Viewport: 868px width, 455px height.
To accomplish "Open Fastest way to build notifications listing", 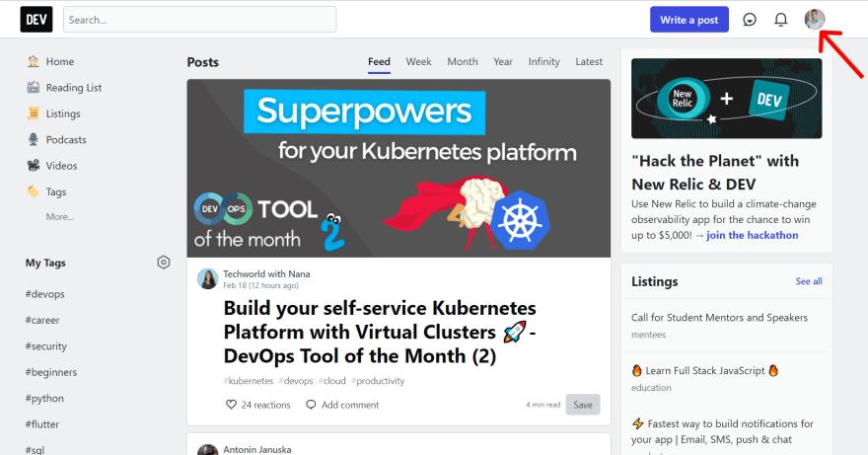I will (722, 431).
